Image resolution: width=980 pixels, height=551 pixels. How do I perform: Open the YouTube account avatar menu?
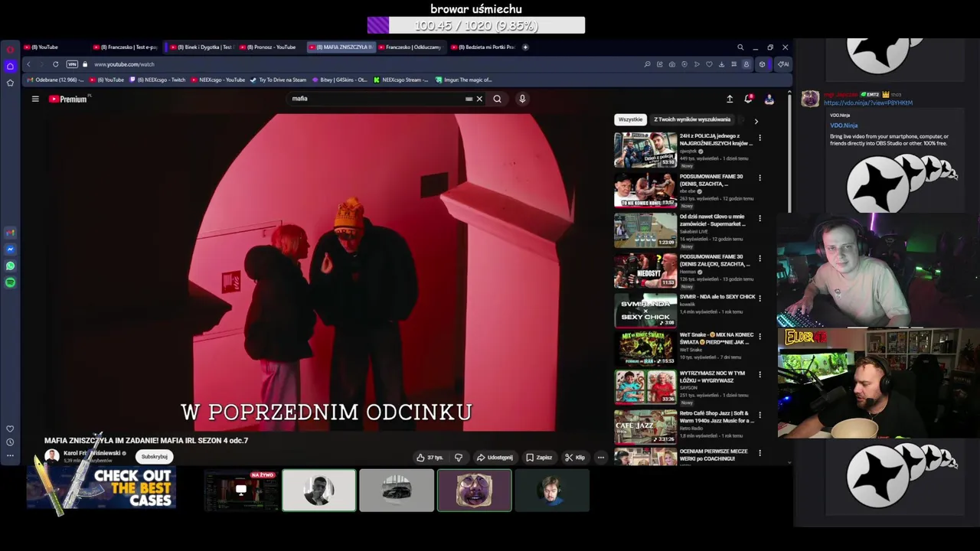point(769,99)
